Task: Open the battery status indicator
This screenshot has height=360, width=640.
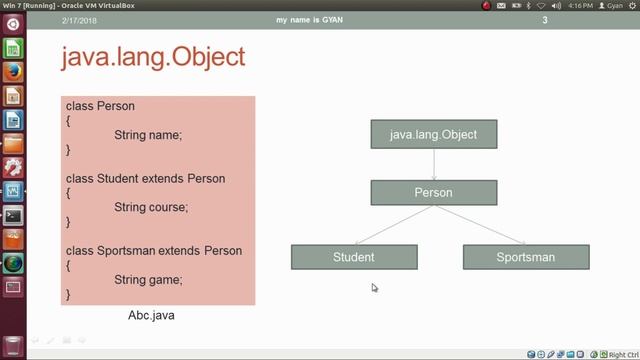Action: point(516,5)
